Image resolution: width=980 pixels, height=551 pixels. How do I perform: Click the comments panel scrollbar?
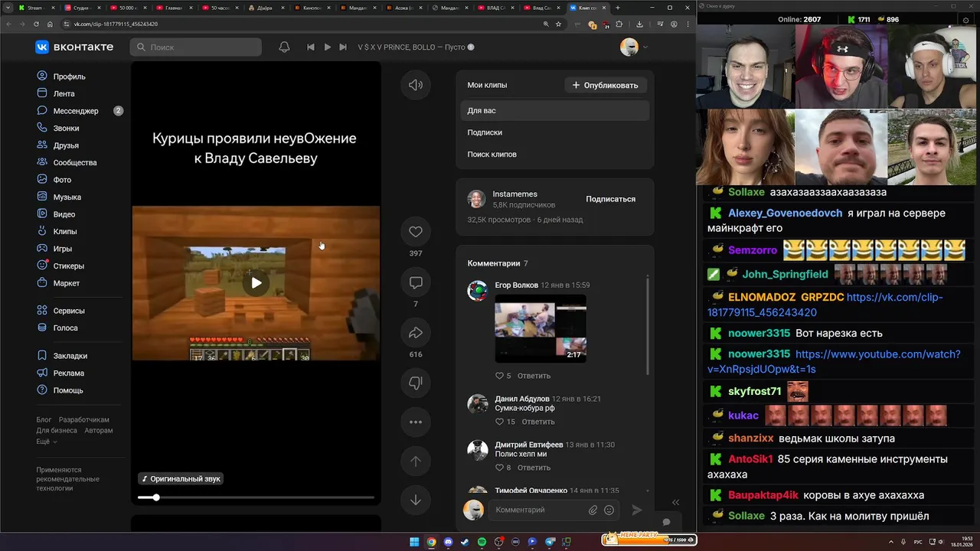(x=648, y=325)
